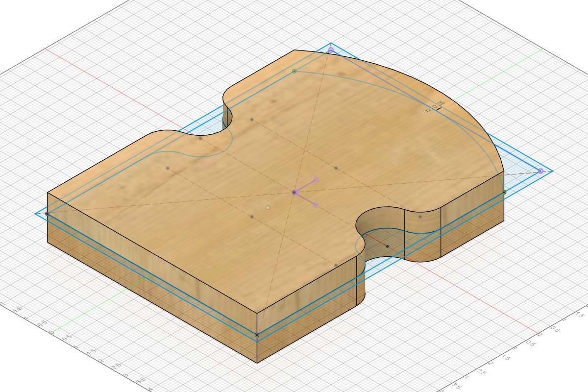Viewport: 588px width, 392px height.
Task: Select the "fx: 0.25" offset dimension label
Action: coord(436,106)
